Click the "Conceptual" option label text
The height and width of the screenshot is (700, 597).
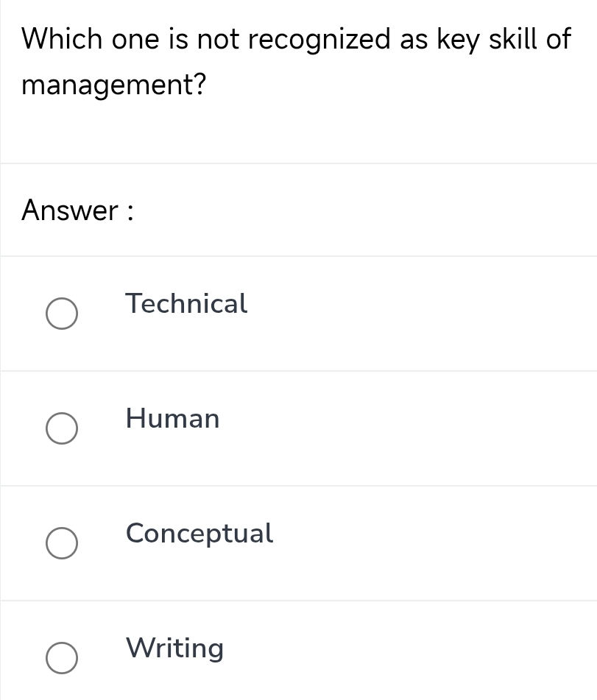coord(199,533)
